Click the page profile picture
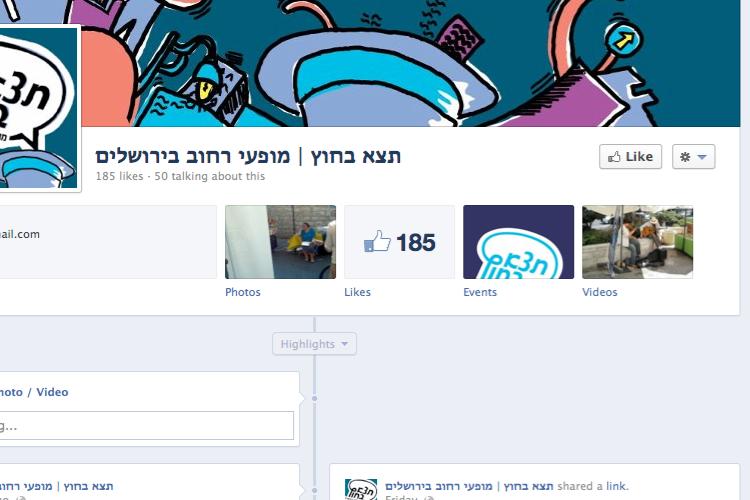The width and height of the screenshot is (750, 500). pyautogui.click(x=39, y=108)
